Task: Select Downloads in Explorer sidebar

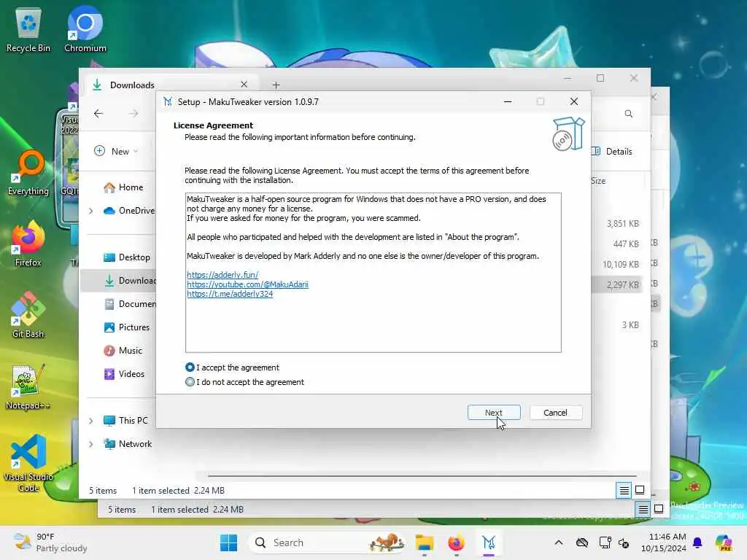Action: 130,281
